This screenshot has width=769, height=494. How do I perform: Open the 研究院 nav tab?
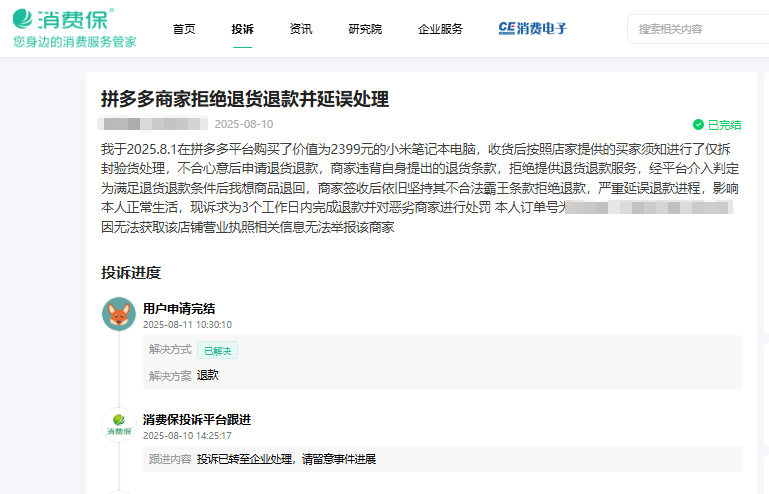coord(365,29)
